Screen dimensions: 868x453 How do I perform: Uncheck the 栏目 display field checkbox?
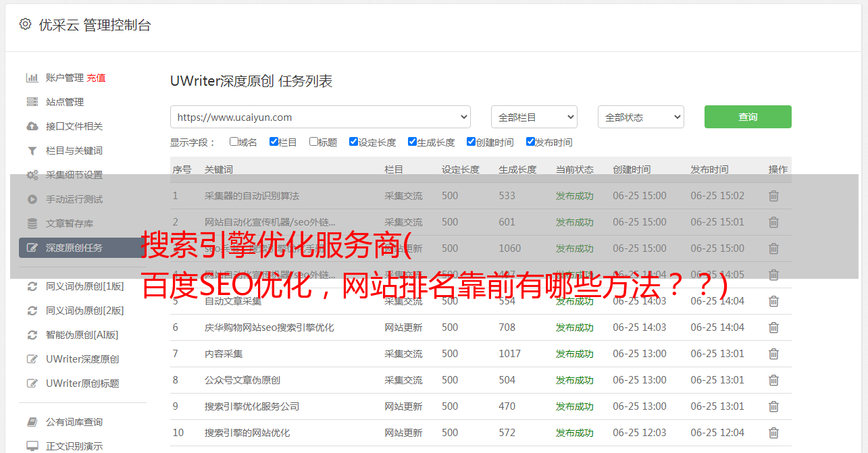(274, 142)
